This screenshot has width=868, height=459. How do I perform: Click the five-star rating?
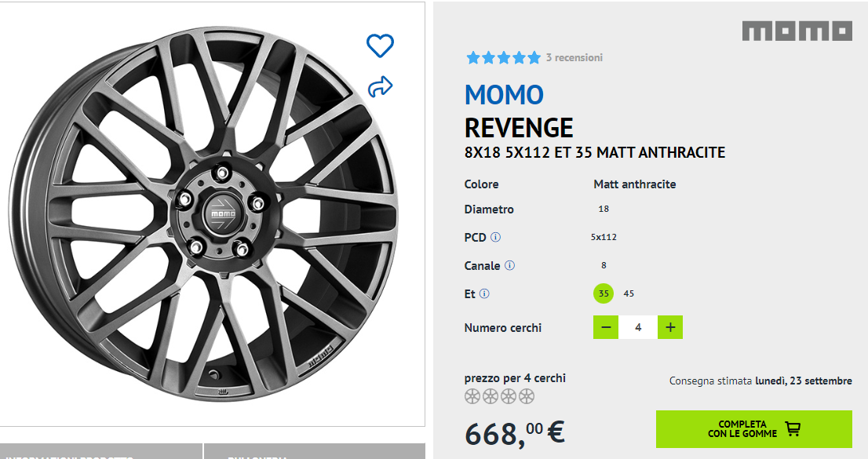click(x=503, y=57)
